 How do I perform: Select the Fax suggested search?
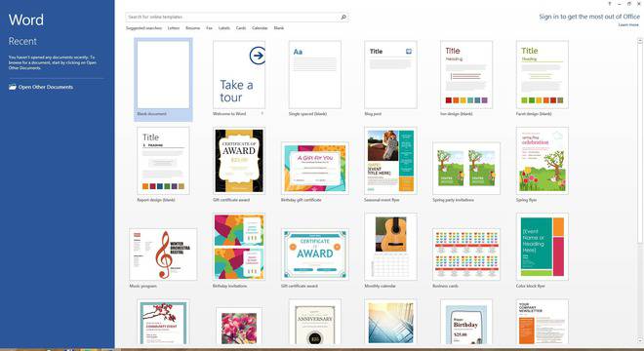click(209, 28)
